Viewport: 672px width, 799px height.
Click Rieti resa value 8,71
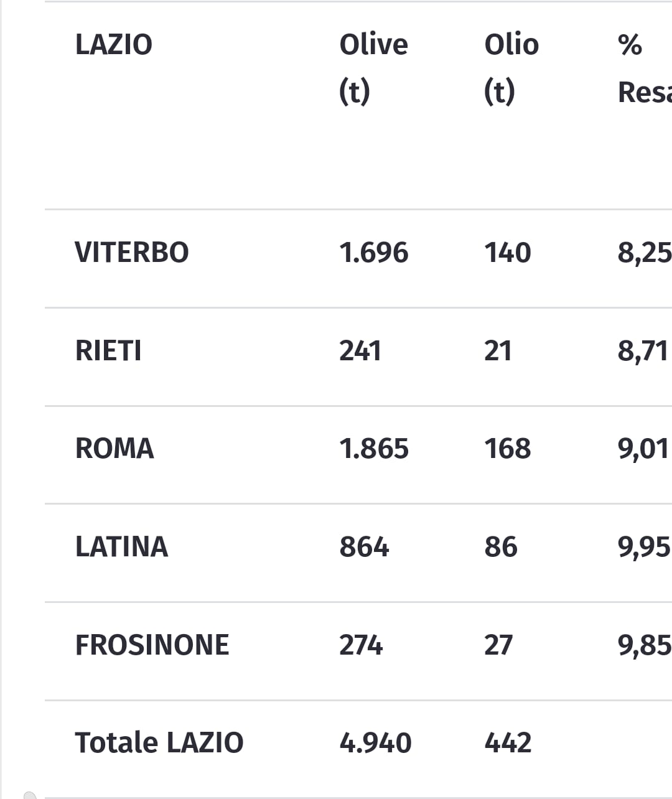(643, 351)
